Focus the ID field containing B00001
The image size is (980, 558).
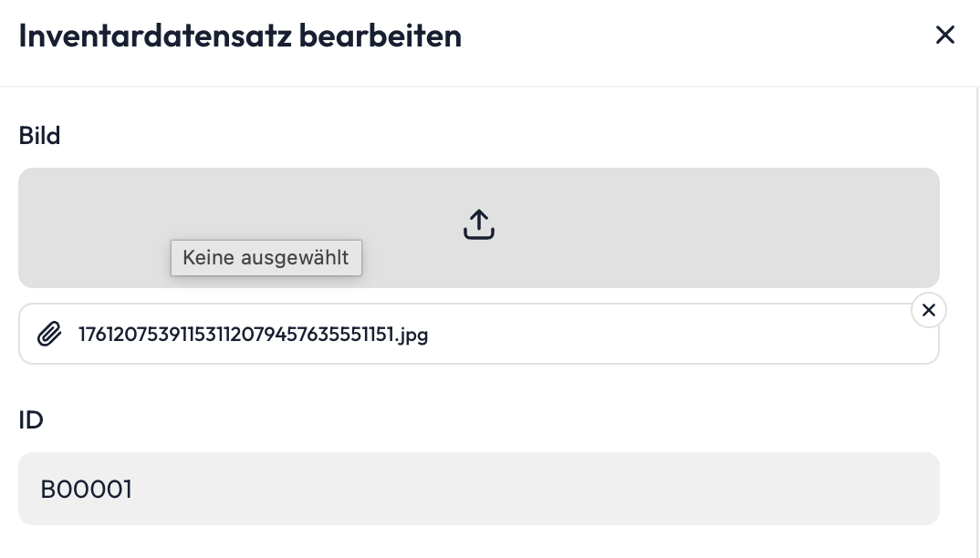coord(478,489)
